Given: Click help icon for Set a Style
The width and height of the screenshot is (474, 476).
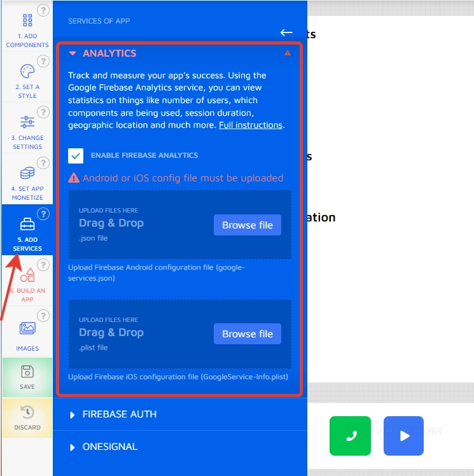Looking at the screenshot, I should tap(43, 61).
